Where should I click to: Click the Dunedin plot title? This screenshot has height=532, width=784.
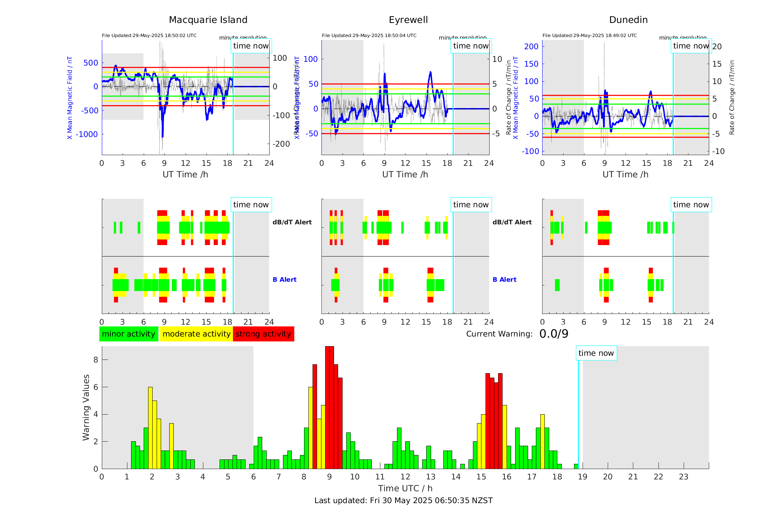point(628,20)
